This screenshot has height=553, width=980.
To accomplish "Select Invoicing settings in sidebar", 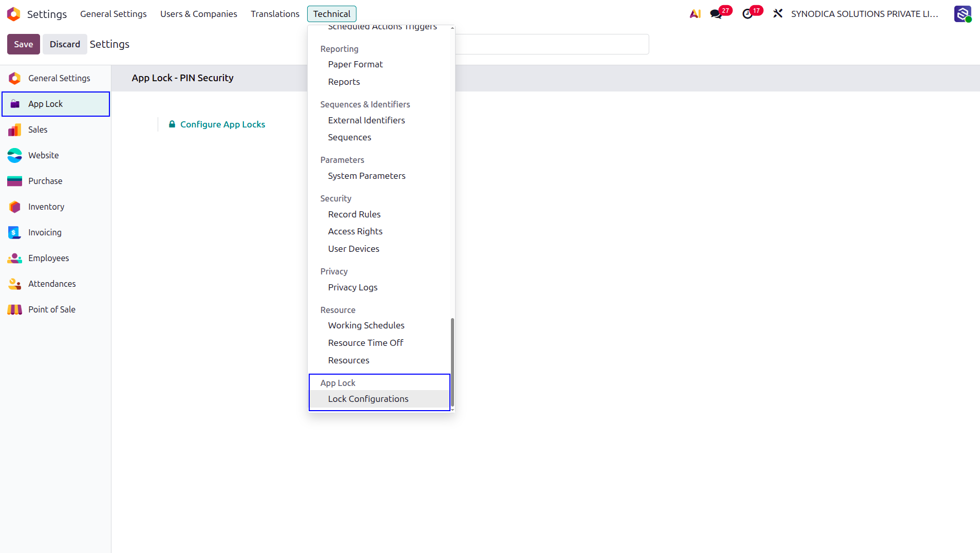I will click(55, 232).
